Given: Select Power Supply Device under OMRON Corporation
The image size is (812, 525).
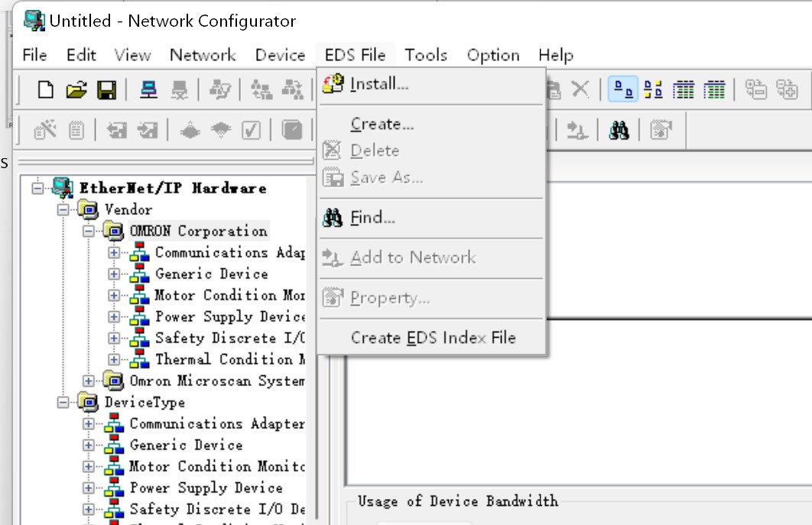Looking at the screenshot, I should point(229,316).
